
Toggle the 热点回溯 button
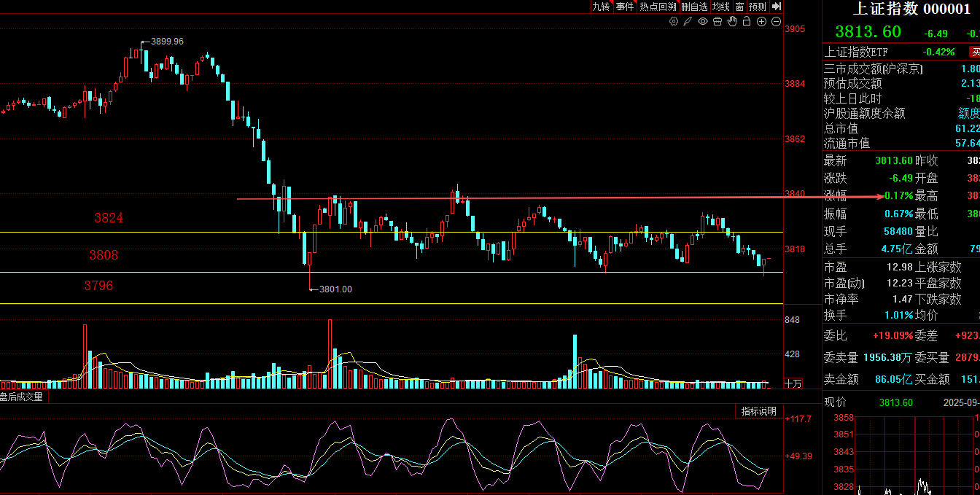click(x=658, y=7)
